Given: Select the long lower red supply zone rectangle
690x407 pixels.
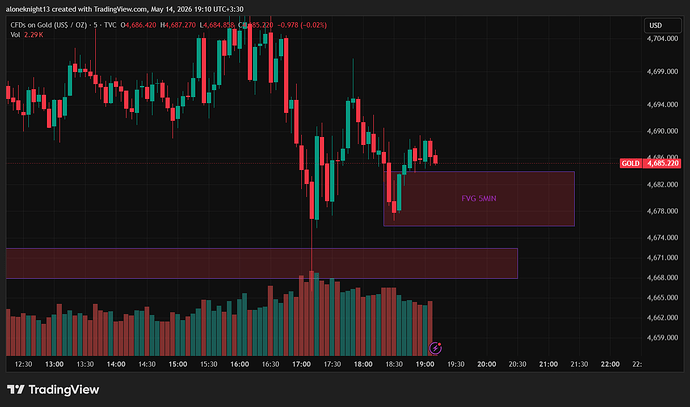Looking at the screenshot, I should pos(262,264).
